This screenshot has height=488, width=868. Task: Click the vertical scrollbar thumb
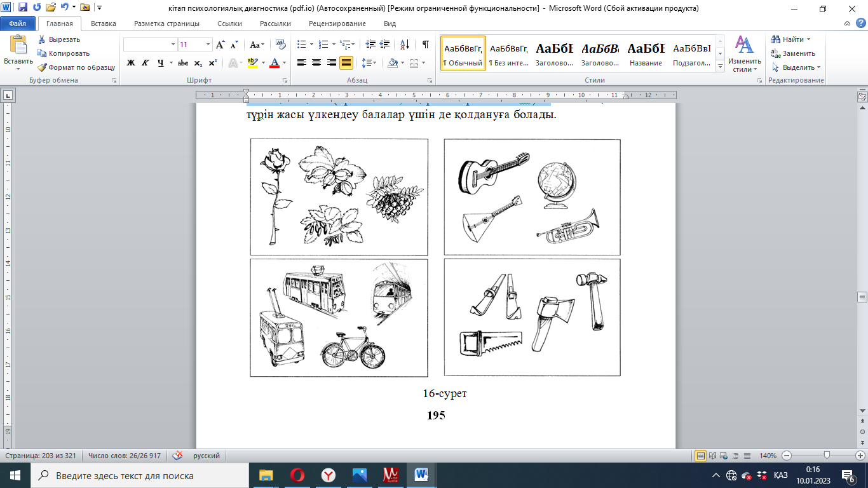click(x=862, y=297)
